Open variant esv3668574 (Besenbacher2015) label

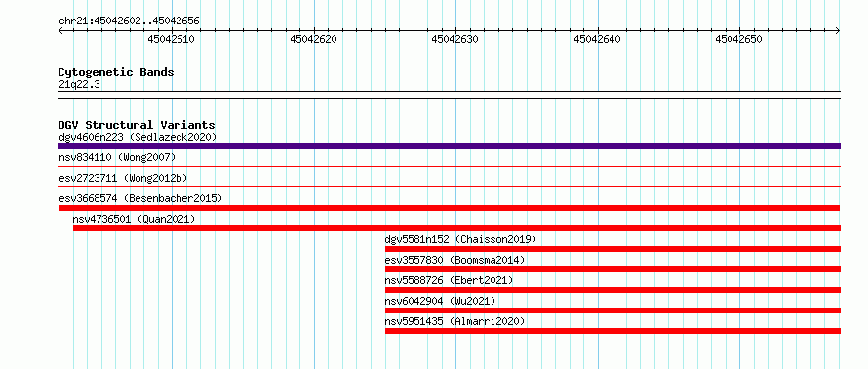point(140,198)
